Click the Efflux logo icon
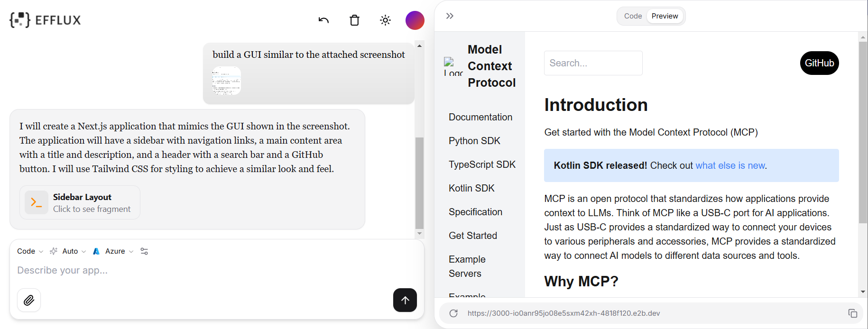 [20, 20]
